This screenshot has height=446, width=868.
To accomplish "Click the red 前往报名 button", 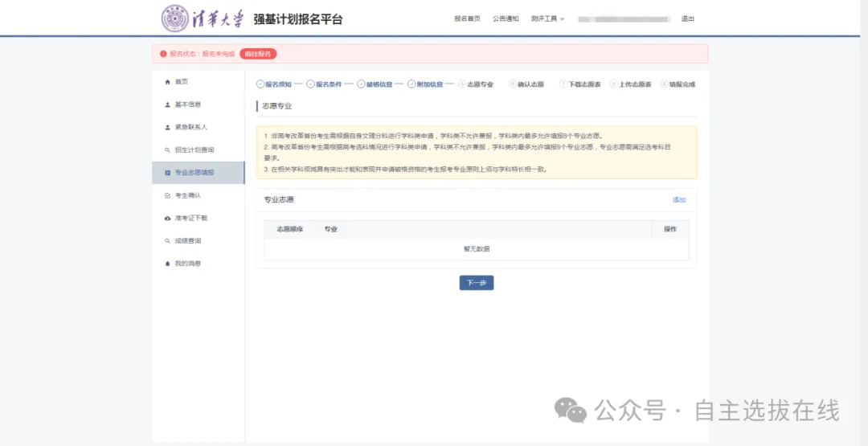I will point(258,54).
